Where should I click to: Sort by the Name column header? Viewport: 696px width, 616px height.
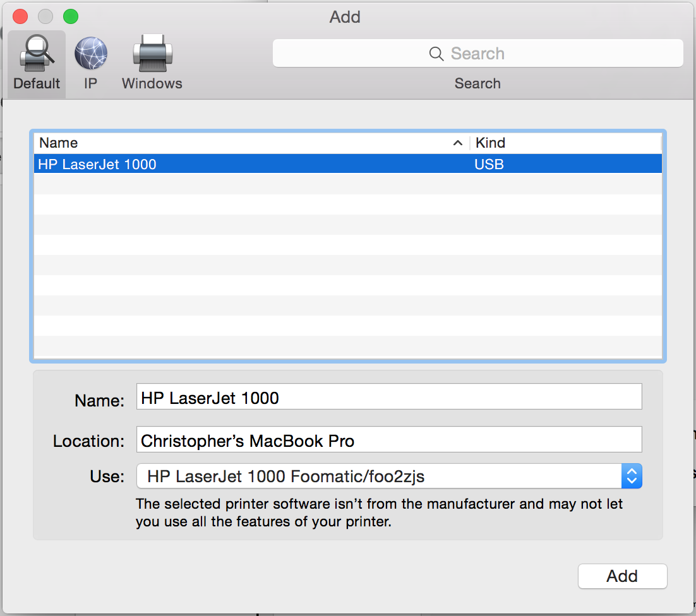click(251, 143)
